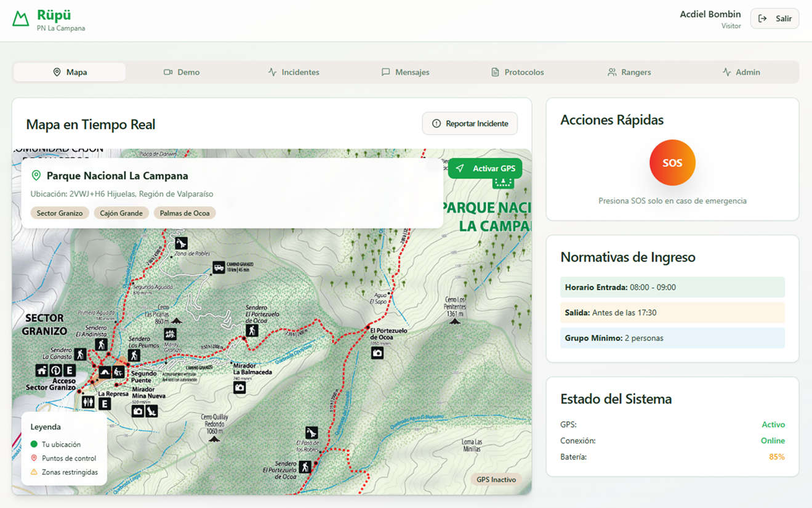Click the location pin beside Parque Nacional La Campana
This screenshot has height=508, width=812.
(x=36, y=176)
